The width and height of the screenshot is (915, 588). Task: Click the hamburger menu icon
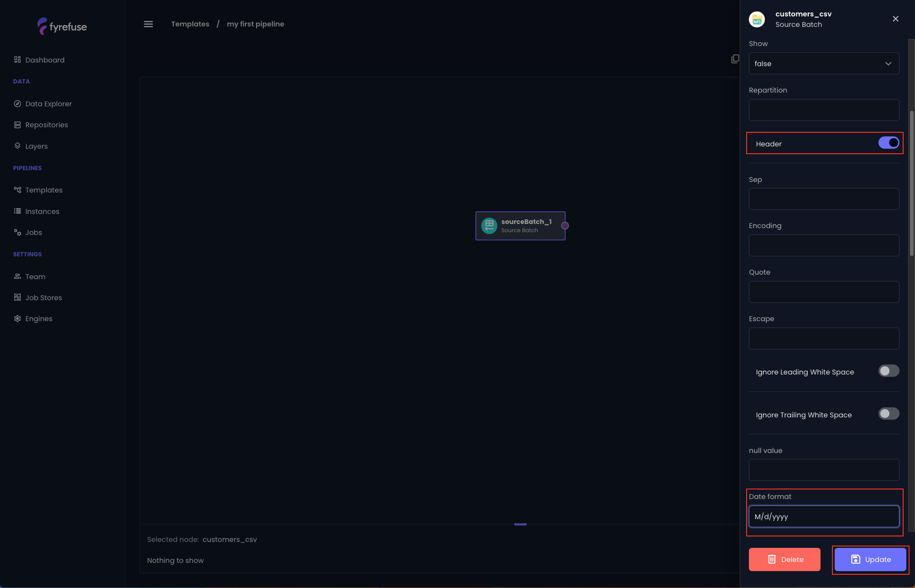(148, 24)
